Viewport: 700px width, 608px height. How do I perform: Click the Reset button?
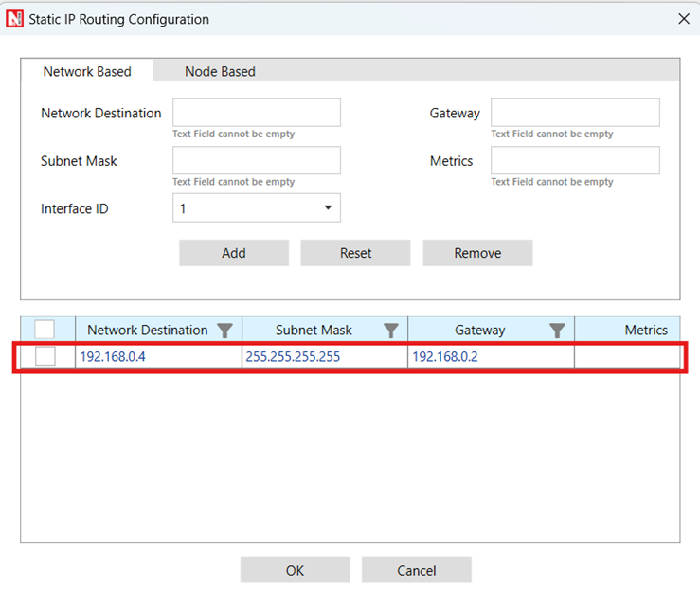[355, 253]
